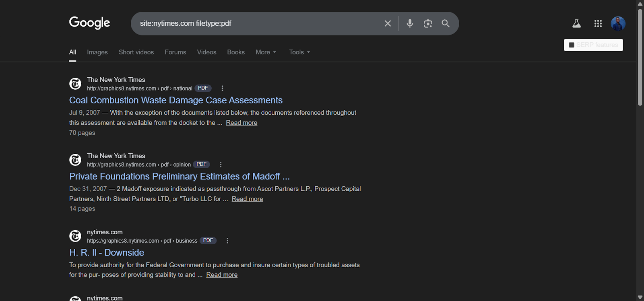Switch to Videos tab

coord(206,52)
